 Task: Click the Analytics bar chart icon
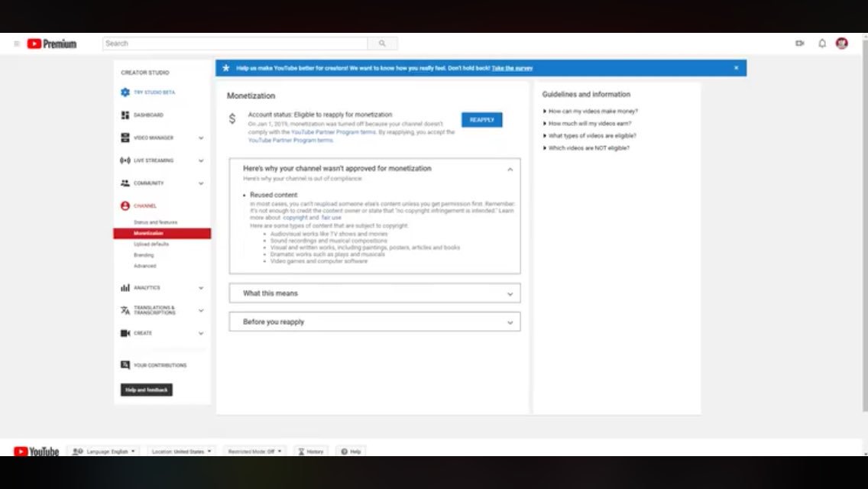coord(125,288)
